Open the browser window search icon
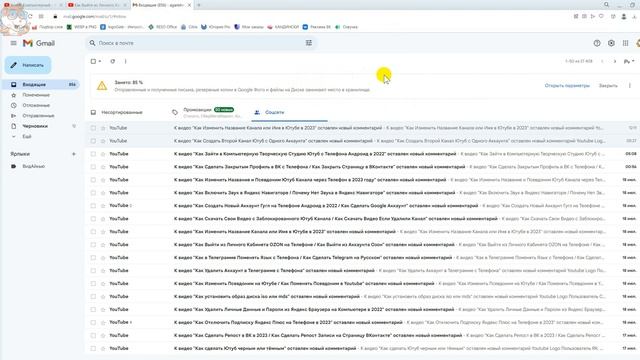This screenshot has width=640, height=360. 607,5
